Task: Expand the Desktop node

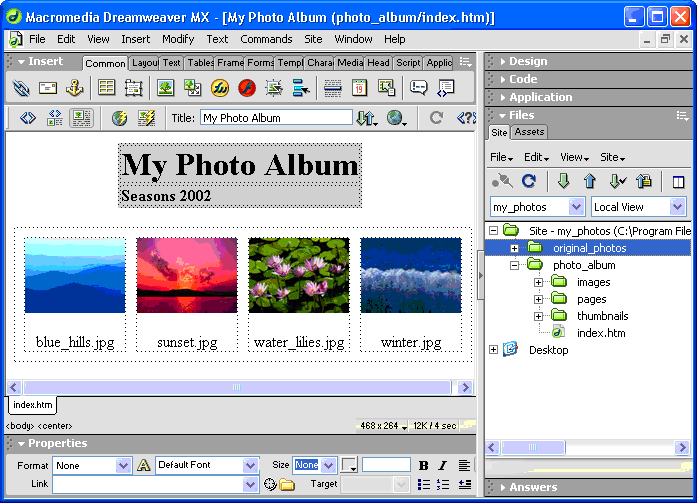Action: point(493,350)
